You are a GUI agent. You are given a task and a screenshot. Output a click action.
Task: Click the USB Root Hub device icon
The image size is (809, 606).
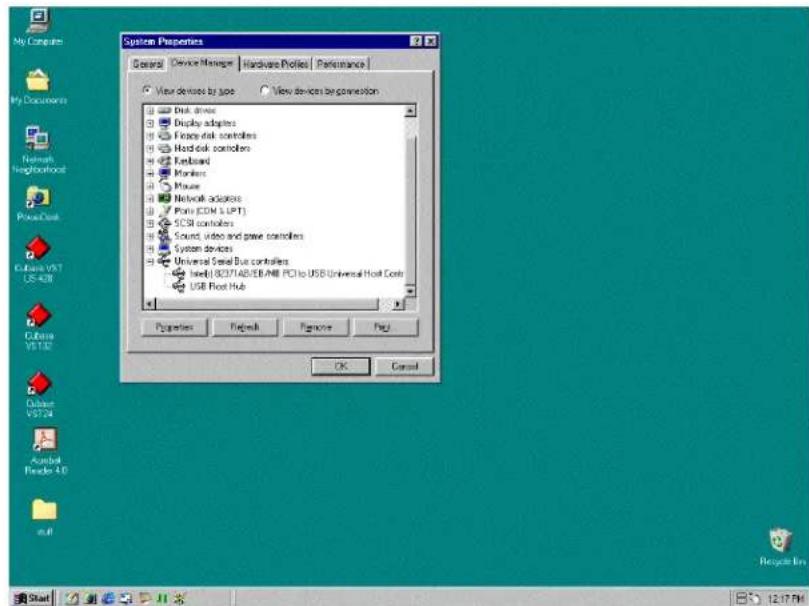click(x=179, y=286)
